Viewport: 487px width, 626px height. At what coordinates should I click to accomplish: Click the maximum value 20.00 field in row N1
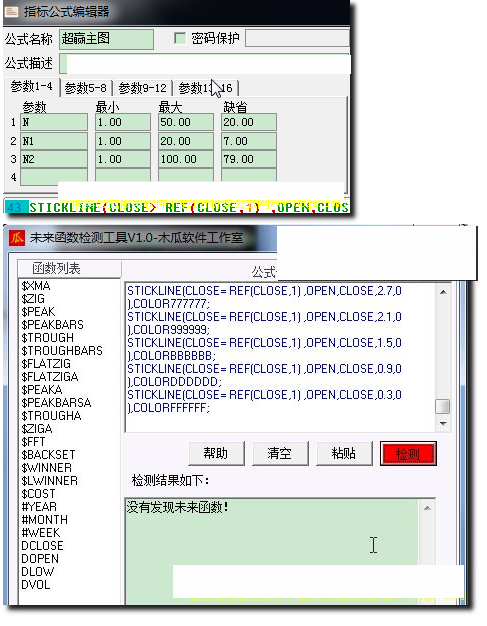186,141
